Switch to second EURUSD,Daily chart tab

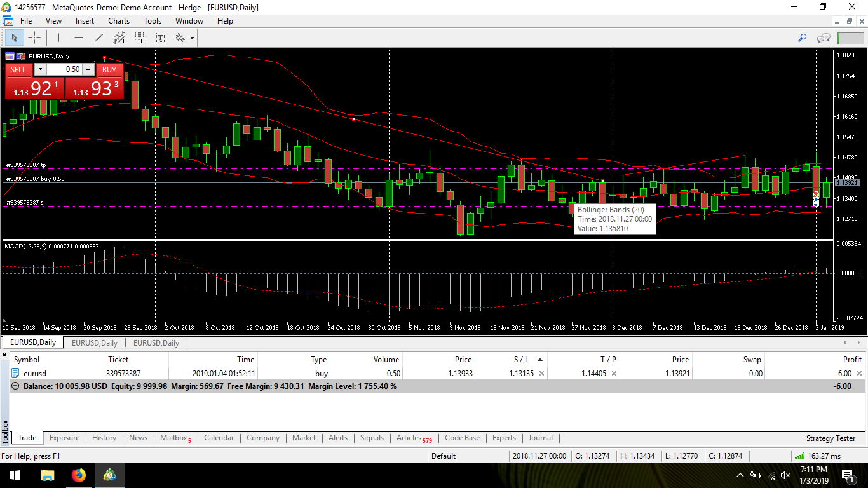(x=94, y=342)
